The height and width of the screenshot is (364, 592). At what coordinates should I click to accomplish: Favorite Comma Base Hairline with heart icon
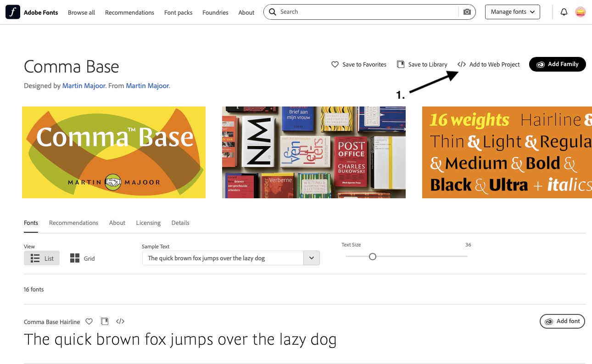click(x=89, y=322)
